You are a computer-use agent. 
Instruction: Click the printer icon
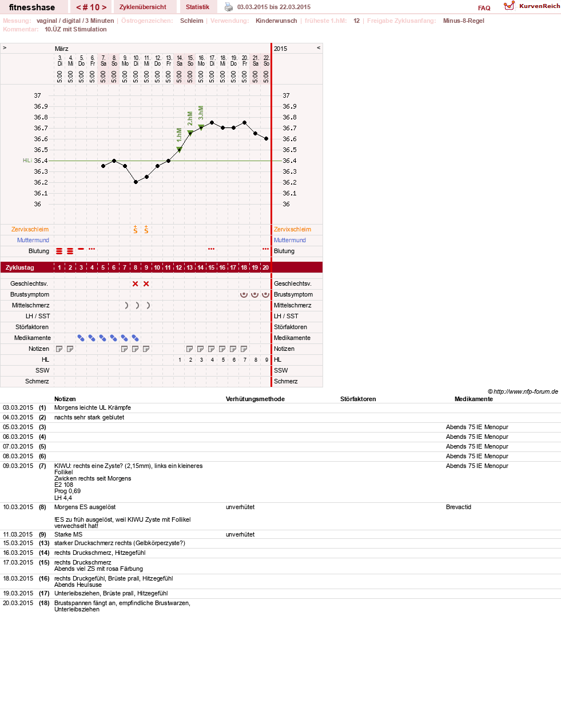point(229,7)
